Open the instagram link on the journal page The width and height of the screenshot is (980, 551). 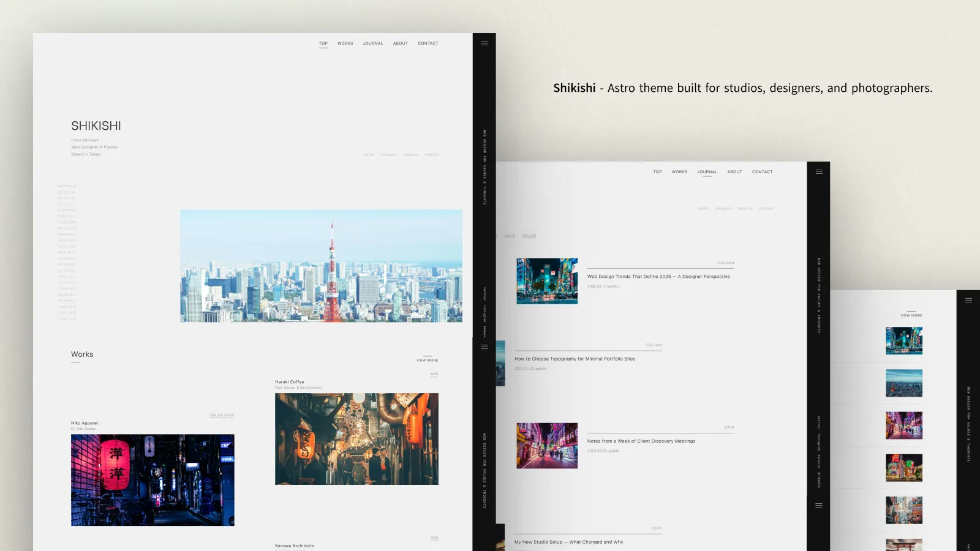pos(723,208)
